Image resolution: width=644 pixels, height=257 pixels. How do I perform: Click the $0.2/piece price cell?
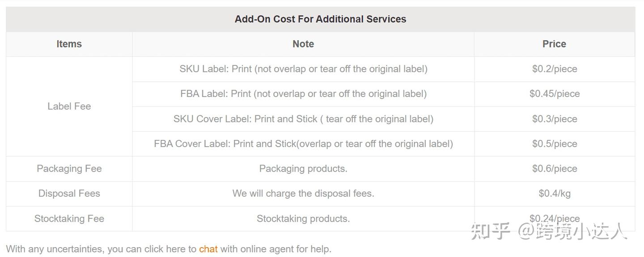(x=554, y=69)
